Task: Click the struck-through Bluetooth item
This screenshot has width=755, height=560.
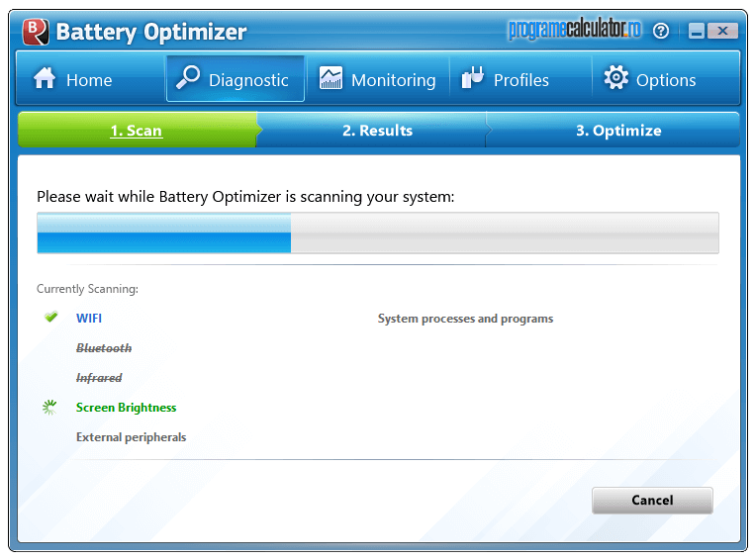Action: [x=104, y=347]
